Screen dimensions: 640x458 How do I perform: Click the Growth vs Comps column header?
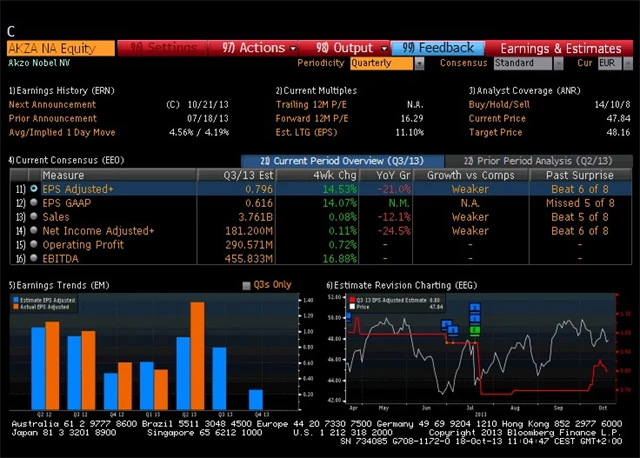click(x=471, y=175)
